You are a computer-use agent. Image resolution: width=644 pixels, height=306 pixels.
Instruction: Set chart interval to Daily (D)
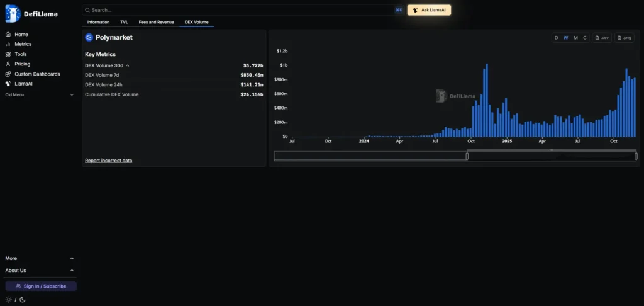coord(556,38)
